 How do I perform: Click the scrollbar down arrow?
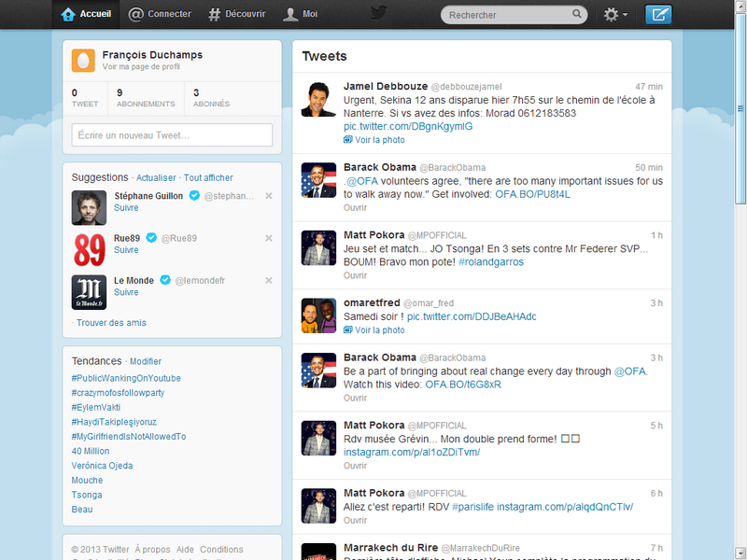(x=740, y=554)
